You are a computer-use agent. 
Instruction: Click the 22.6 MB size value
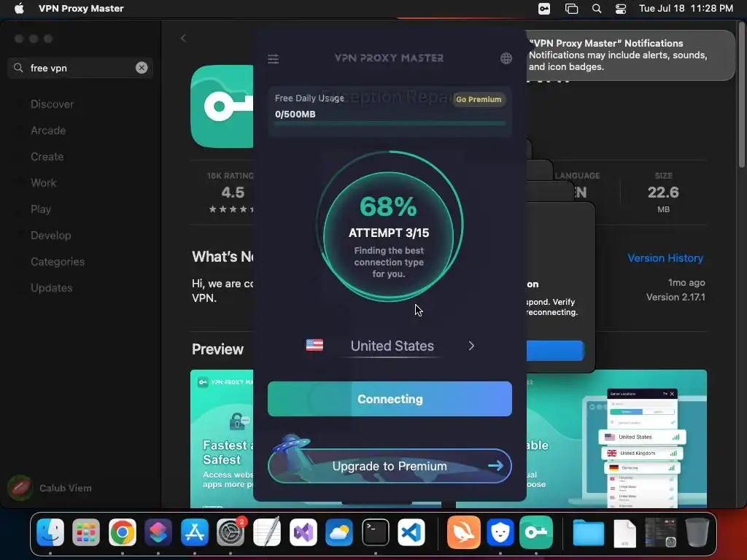click(663, 192)
